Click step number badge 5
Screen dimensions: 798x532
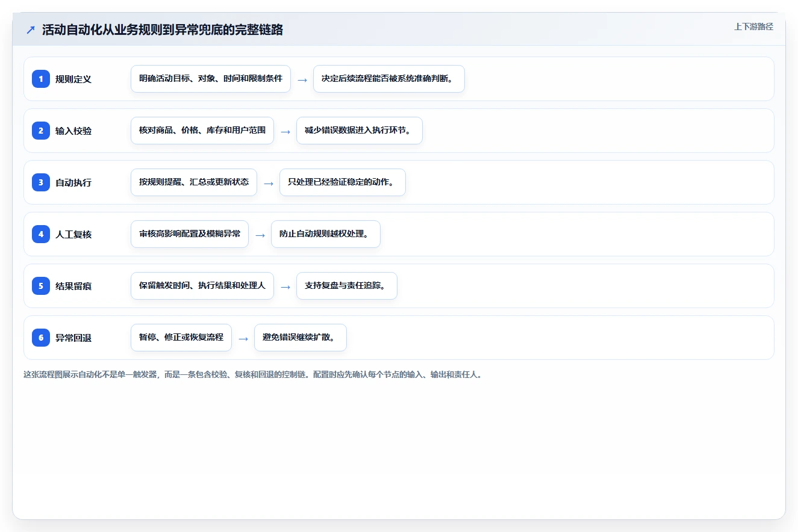tap(41, 285)
